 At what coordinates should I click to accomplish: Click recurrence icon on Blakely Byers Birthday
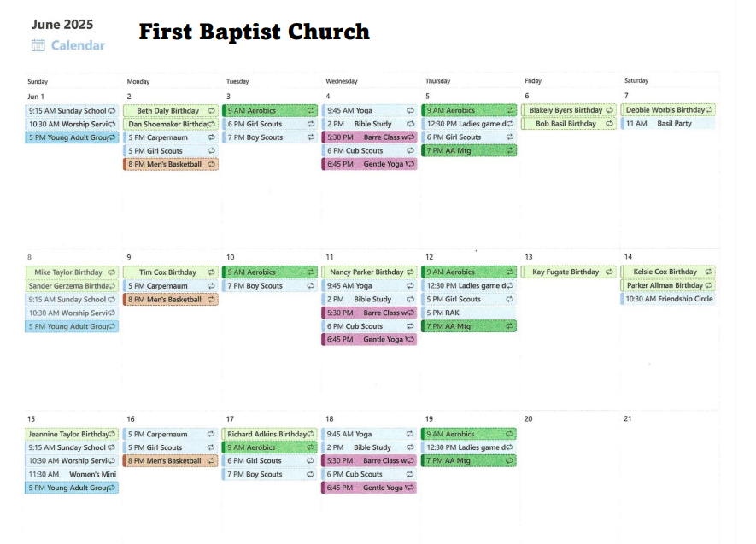pyautogui.click(x=609, y=110)
